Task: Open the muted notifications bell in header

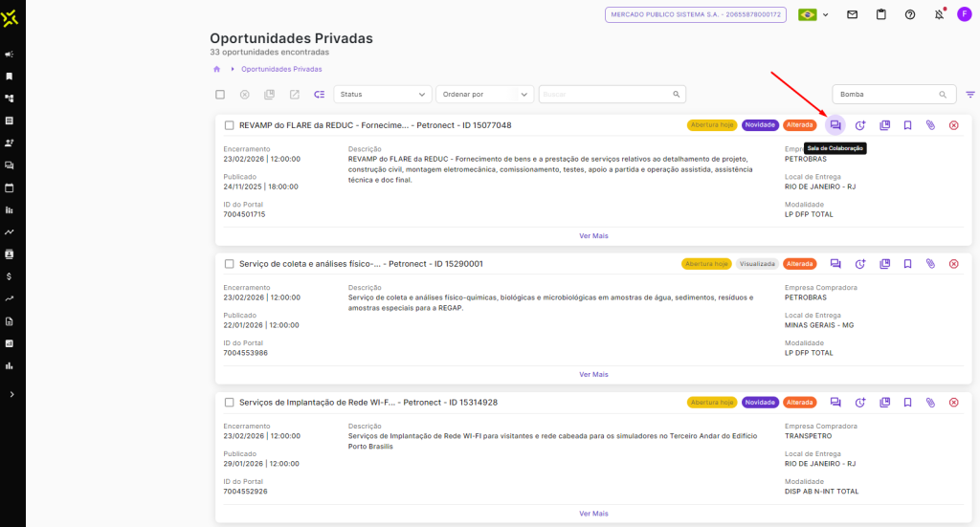Action: coord(939,14)
